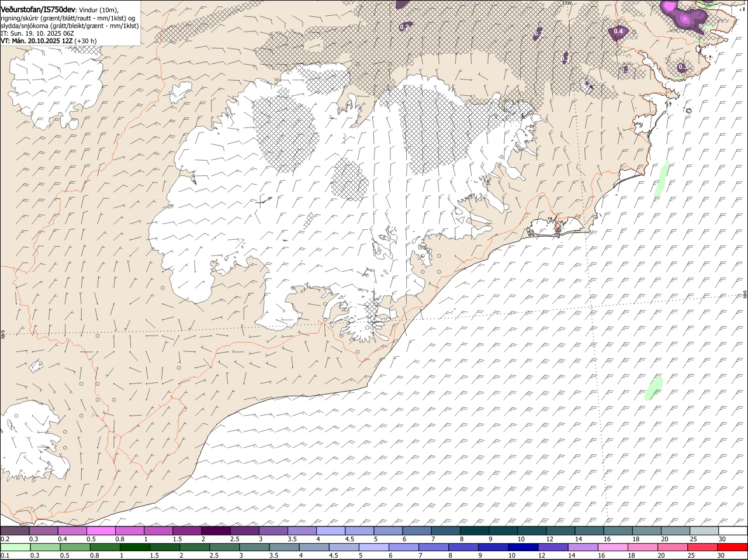Select the 4 swatch in lower legend bar
748x560 pixels.
tap(314, 547)
